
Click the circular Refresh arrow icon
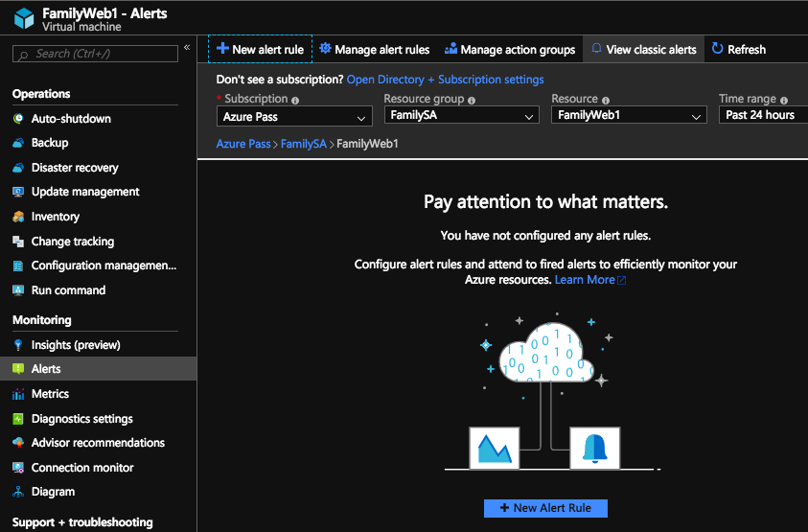717,49
